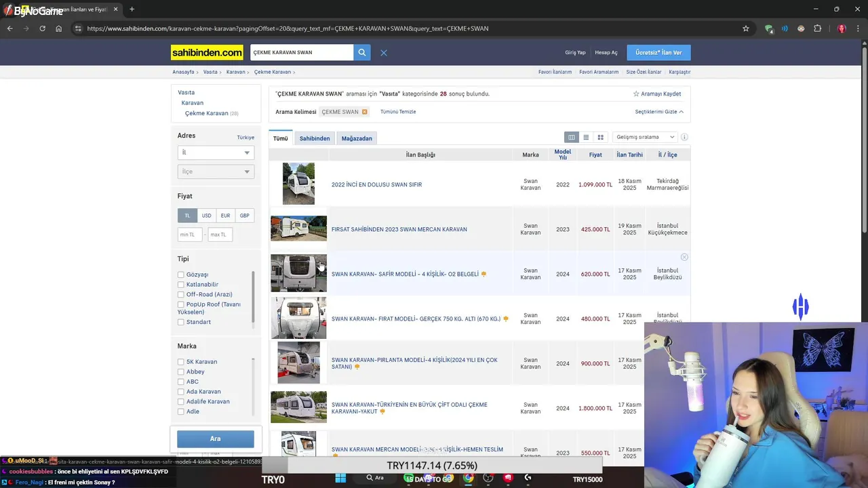Switch to the Tümü tab
Image resolution: width=868 pixels, height=488 pixels.
pyautogui.click(x=281, y=138)
